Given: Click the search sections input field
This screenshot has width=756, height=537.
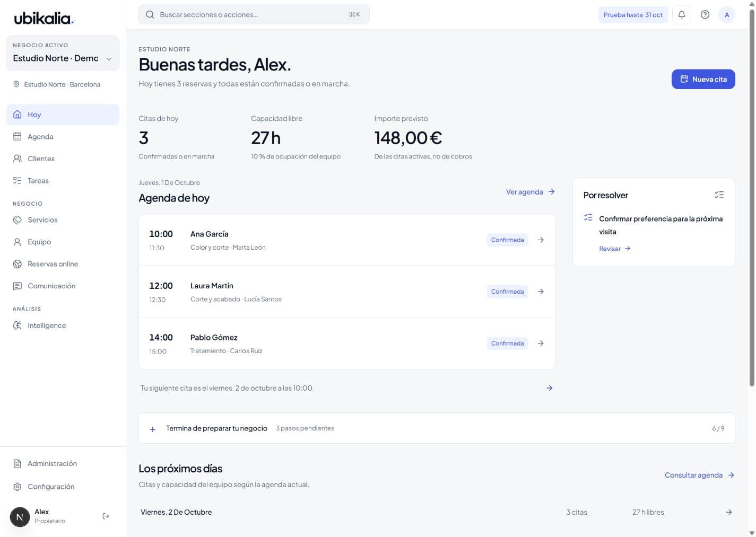Looking at the screenshot, I should point(254,15).
